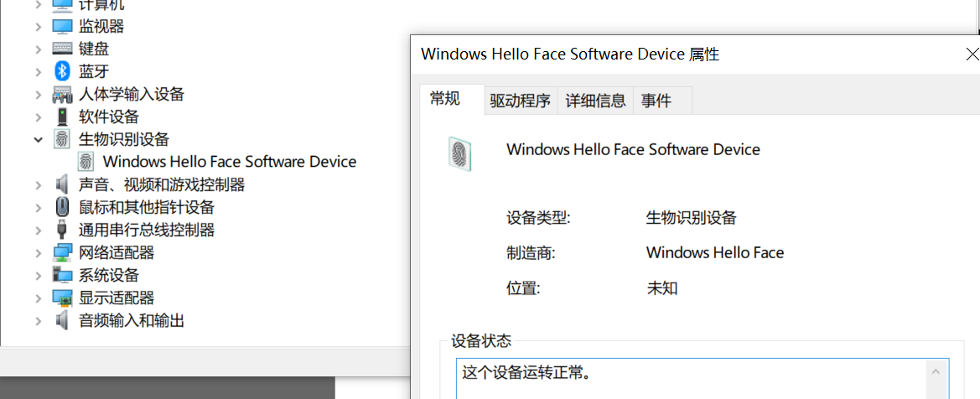Expand the 声音、视频和游戏控制器 category

coord(39,184)
